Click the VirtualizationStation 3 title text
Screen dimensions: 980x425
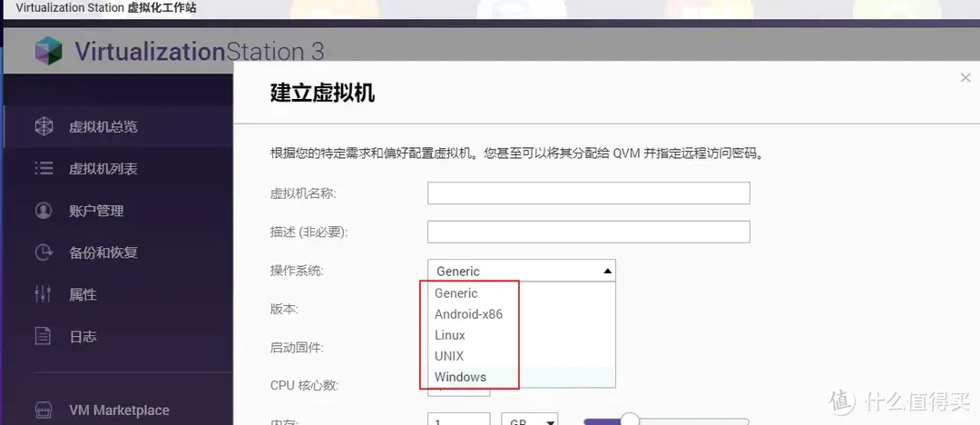click(200, 51)
